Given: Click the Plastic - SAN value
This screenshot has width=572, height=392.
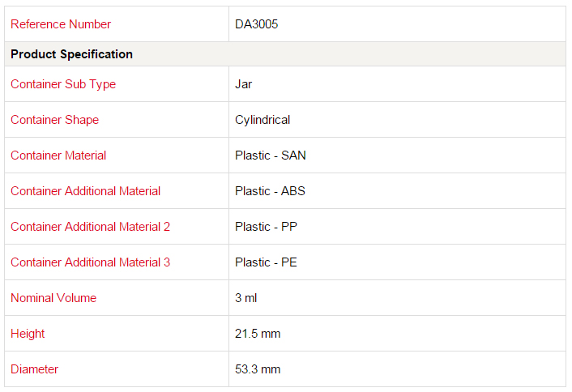Looking at the screenshot, I should pos(271,156).
